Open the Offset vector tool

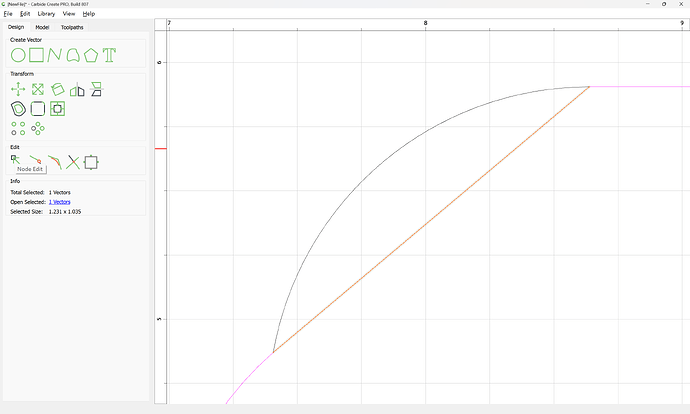[x=18, y=109]
